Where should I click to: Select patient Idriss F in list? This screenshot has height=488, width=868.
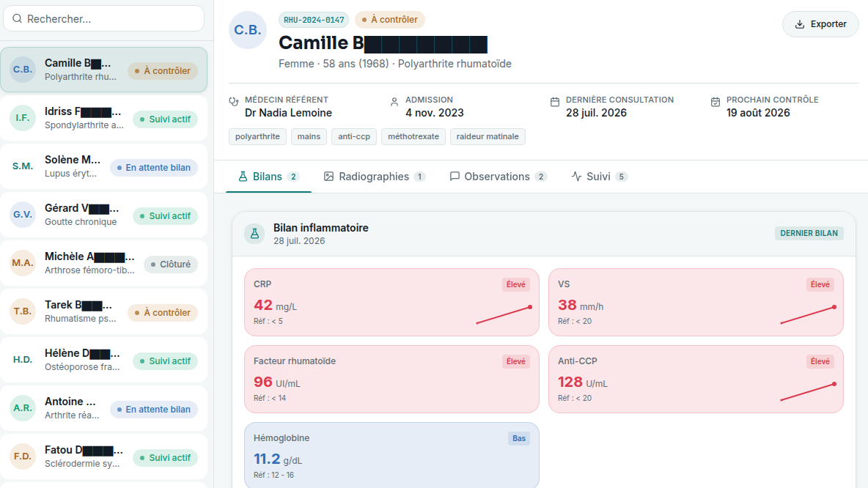tap(104, 118)
